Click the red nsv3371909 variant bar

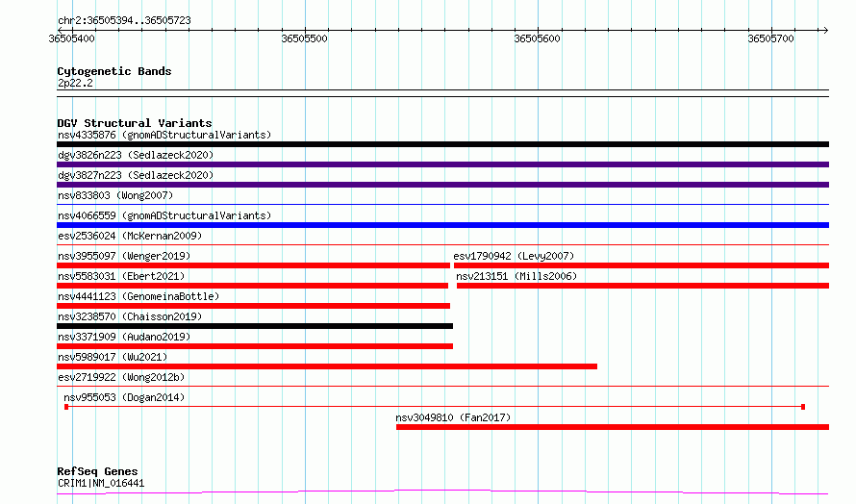tap(255, 346)
